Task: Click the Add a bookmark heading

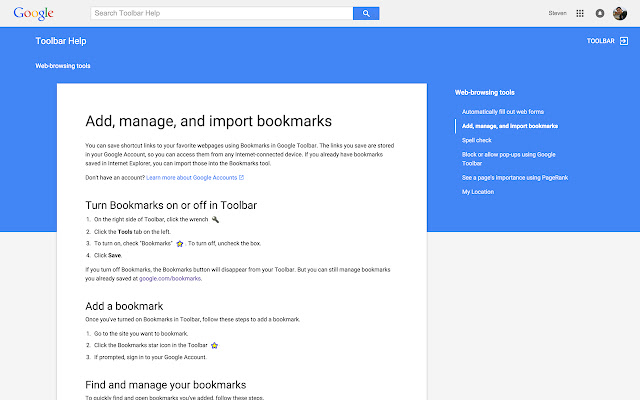Action: pyautogui.click(x=124, y=306)
